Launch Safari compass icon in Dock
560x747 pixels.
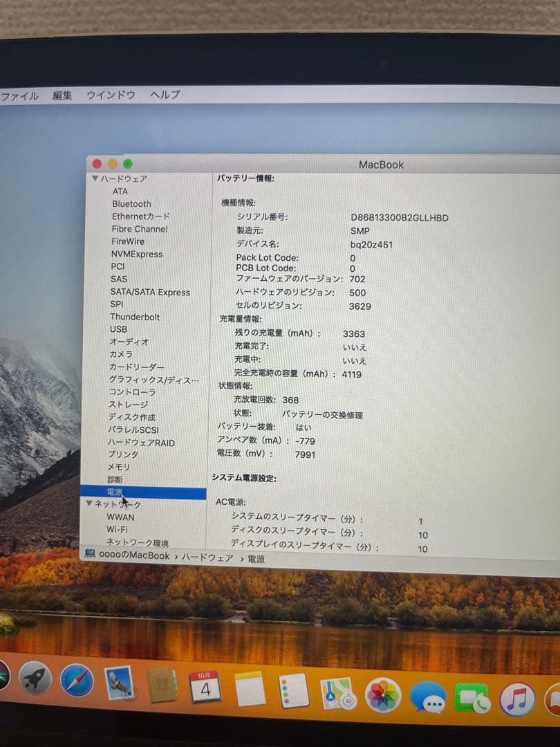point(77,680)
